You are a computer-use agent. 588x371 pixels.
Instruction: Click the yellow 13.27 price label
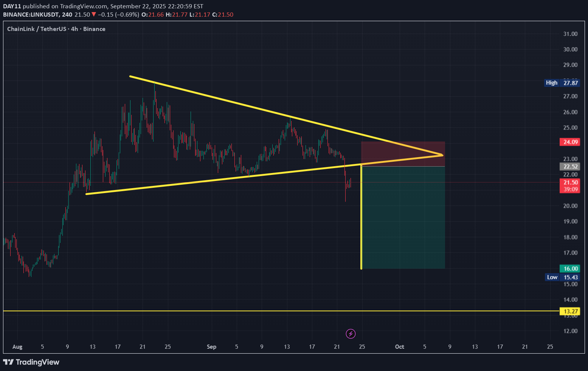[570, 311]
